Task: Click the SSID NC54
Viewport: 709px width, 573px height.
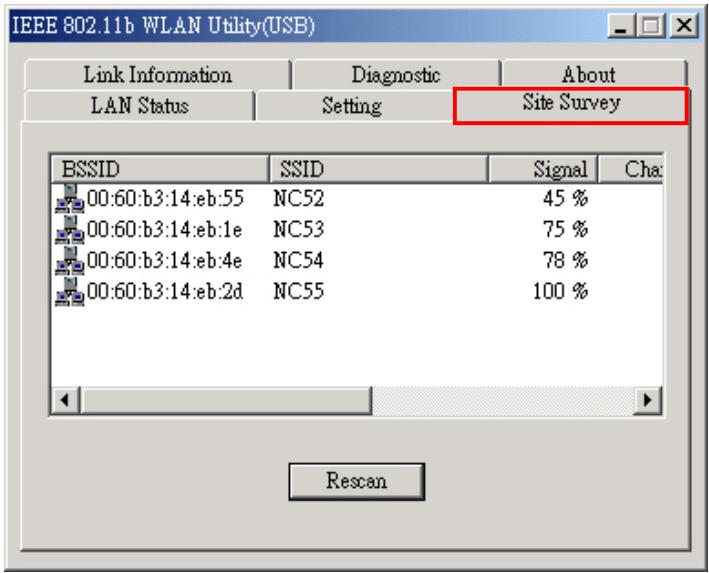Action: click(x=299, y=260)
